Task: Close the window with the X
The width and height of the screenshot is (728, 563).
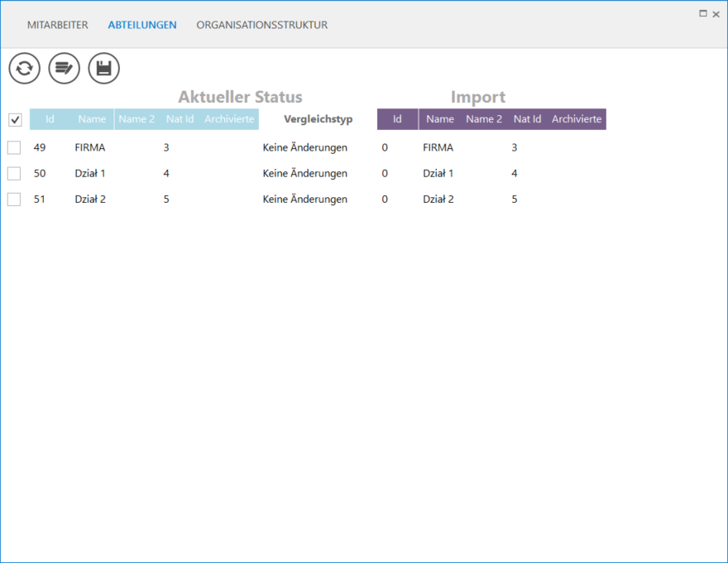Action: (716, 14)
